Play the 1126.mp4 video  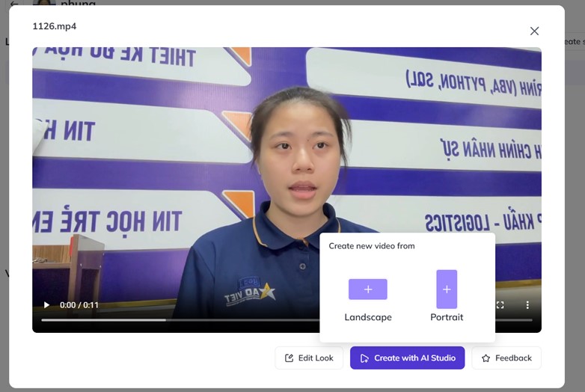46,305
